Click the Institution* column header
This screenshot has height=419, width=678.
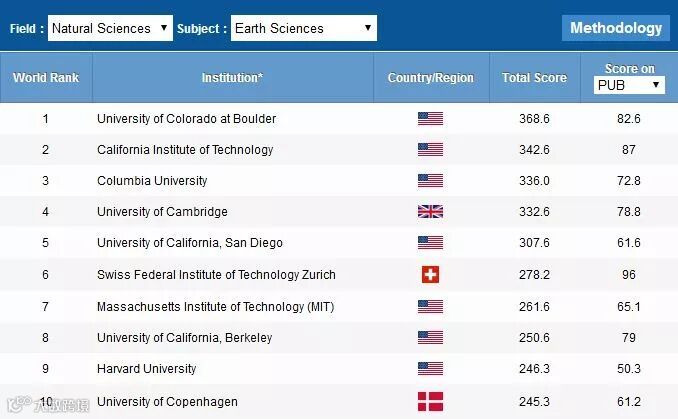pyautogui.click(x=232, y=77)
